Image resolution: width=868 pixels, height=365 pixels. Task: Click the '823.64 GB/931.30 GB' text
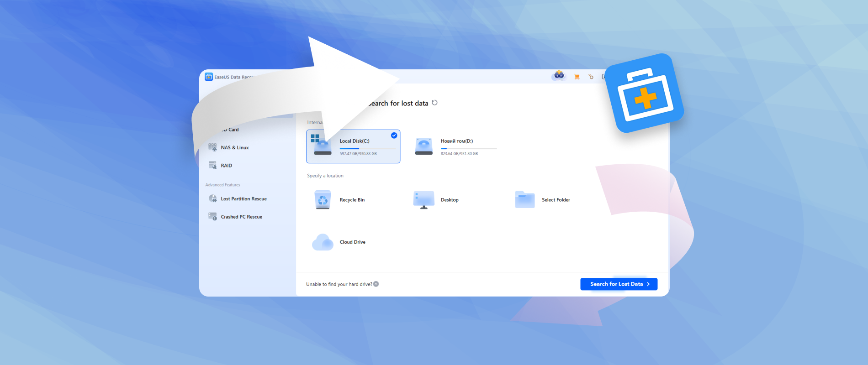[459, 154]
